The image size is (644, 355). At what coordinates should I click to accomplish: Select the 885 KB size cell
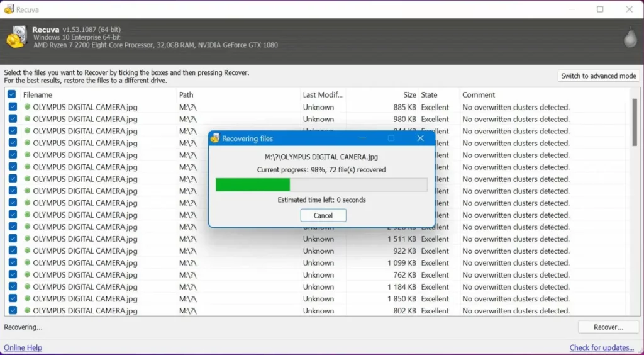pos(404,107)
